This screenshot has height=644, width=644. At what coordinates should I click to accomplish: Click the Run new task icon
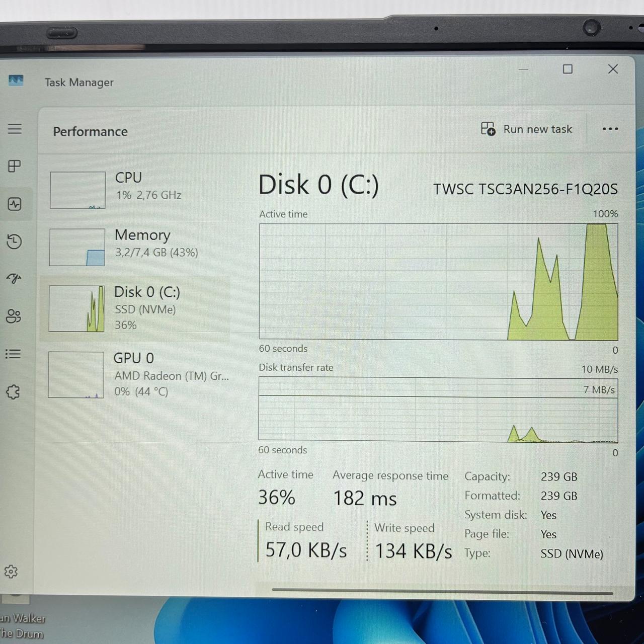tap(488, 129)
